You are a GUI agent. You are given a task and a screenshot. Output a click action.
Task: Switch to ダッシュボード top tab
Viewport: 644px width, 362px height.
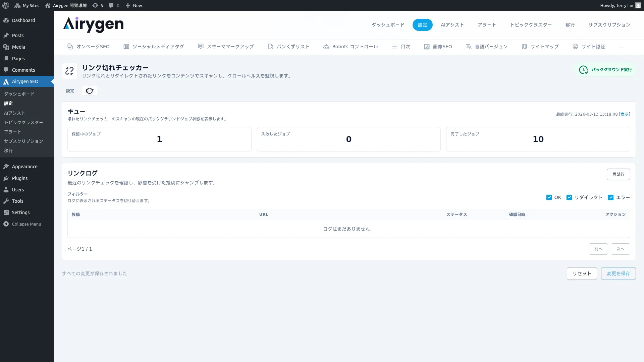click(x=388, y=25)
